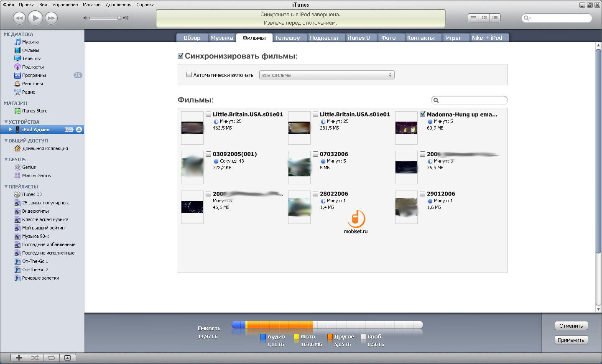Screen dimensions: 602x364
Task: Open Рингтоны bell icon in sidebar
Action: (x=18, y=84)
